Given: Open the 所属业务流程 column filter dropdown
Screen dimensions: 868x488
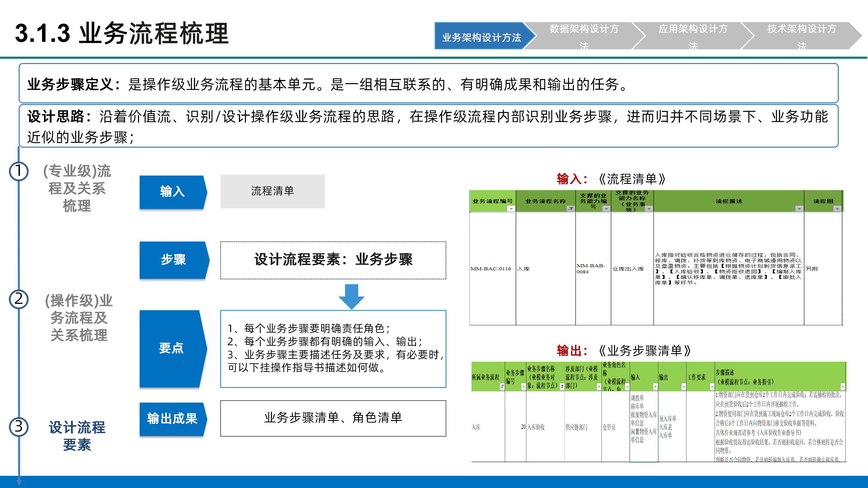Looking at the screenshot, I should (x=502, y=387).
